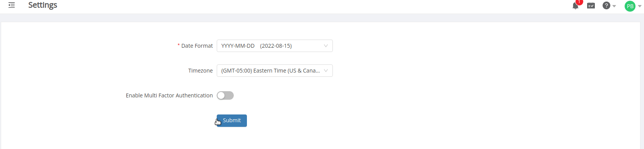Click the green PB user avatar
Image resolution: width=644 pixels, height=149 pixels.
(630, 6)
